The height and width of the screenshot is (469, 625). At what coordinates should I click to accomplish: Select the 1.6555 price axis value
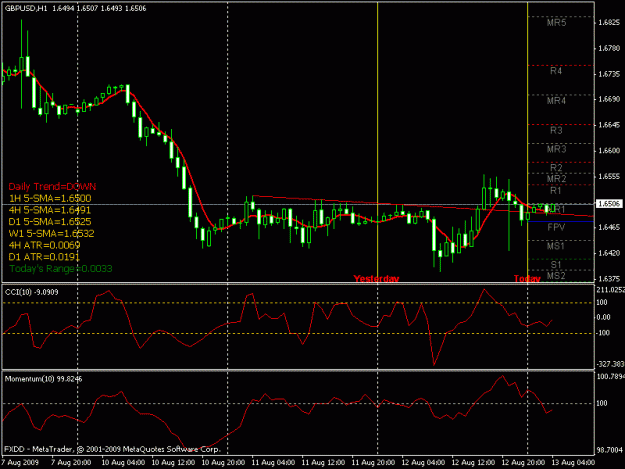pos(609,176)
